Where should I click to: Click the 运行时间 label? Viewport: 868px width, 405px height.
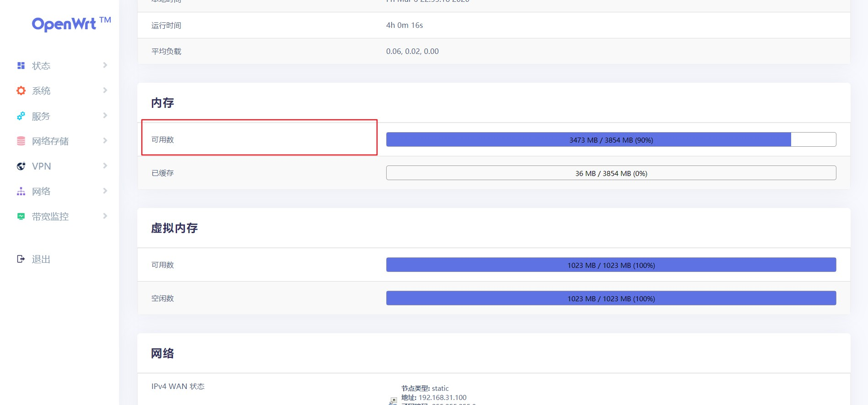166,26
